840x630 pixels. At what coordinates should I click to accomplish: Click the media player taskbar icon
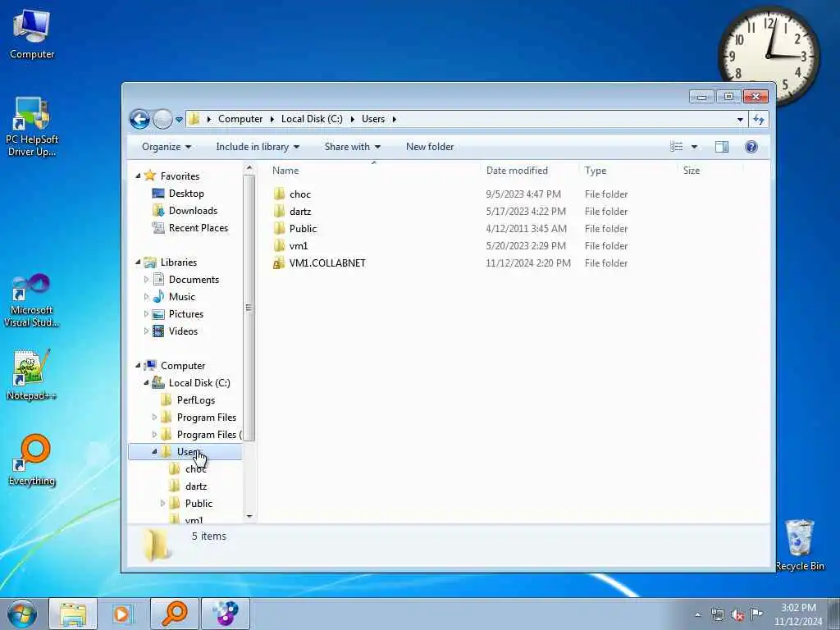123,614
